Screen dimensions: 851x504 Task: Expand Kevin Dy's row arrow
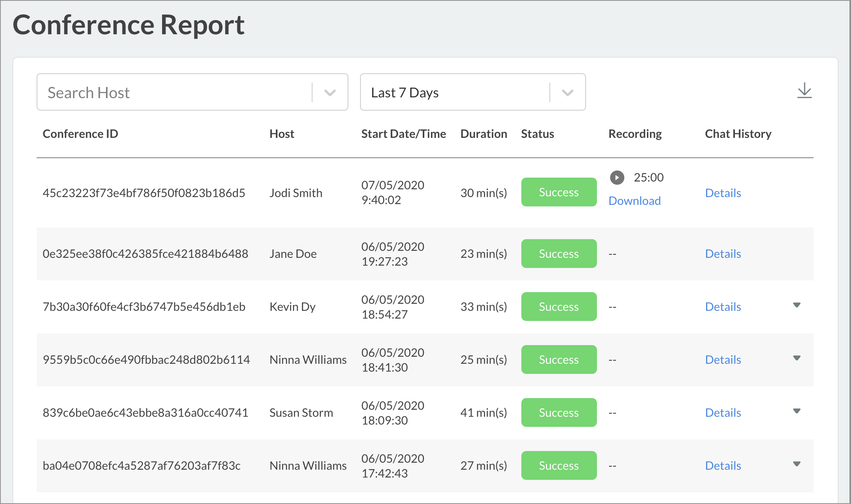coord(796,305)
